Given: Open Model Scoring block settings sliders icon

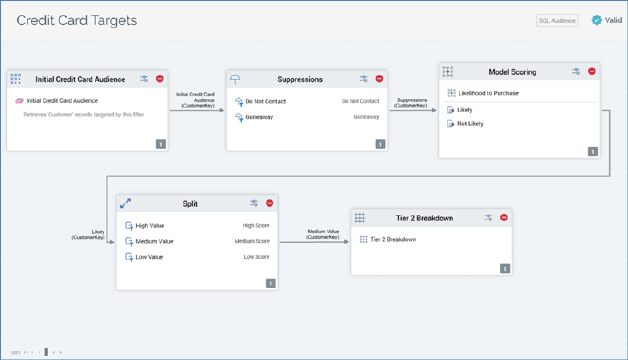Looking at the screenshot, I should 576,72.
